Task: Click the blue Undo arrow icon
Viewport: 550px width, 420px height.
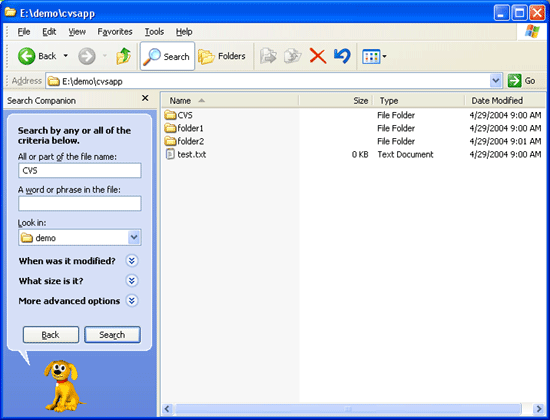Action: point(342,56)
